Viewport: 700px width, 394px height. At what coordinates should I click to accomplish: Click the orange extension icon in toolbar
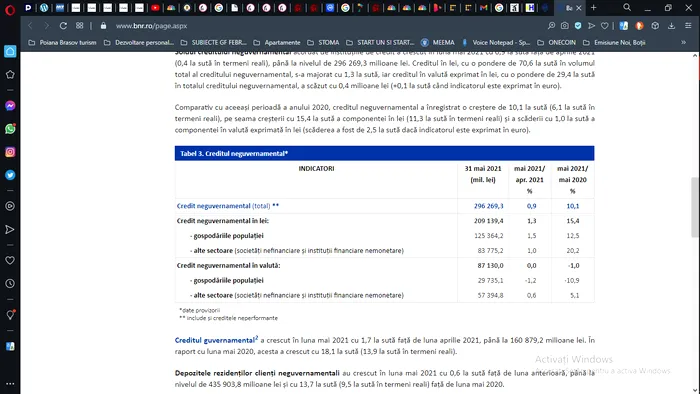pos(639,26)
